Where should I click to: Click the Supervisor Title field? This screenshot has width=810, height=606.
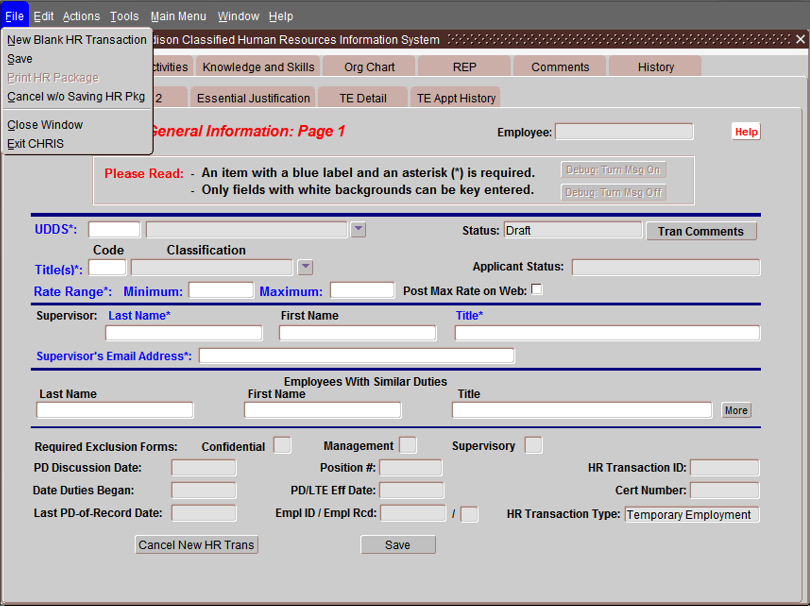point(608,333)
